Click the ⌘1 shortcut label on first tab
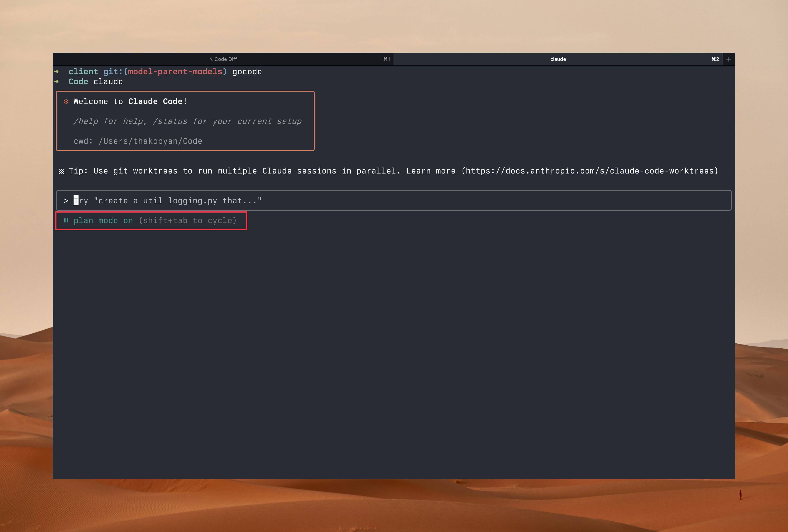 [387, 59]
